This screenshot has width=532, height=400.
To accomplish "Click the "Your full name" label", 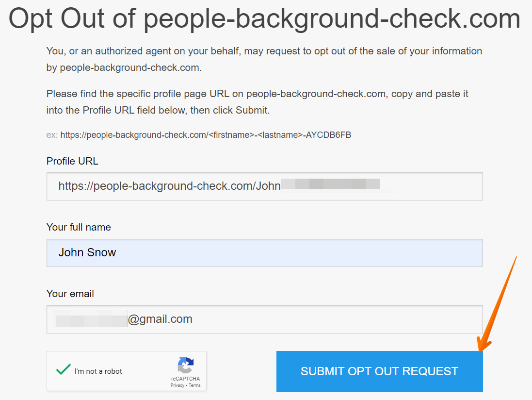I will [78, 227].
